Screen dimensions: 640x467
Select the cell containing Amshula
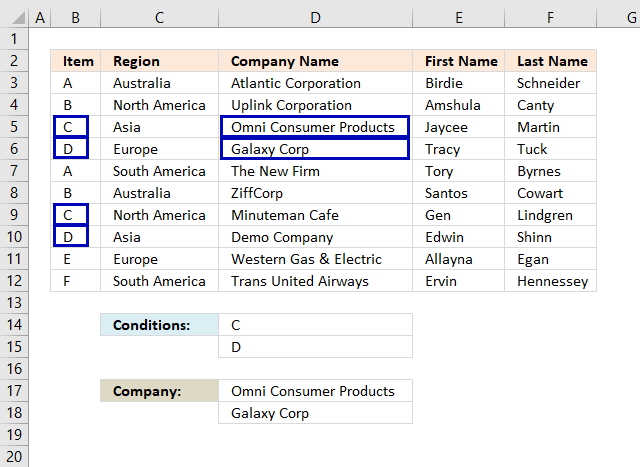[458, 105]
